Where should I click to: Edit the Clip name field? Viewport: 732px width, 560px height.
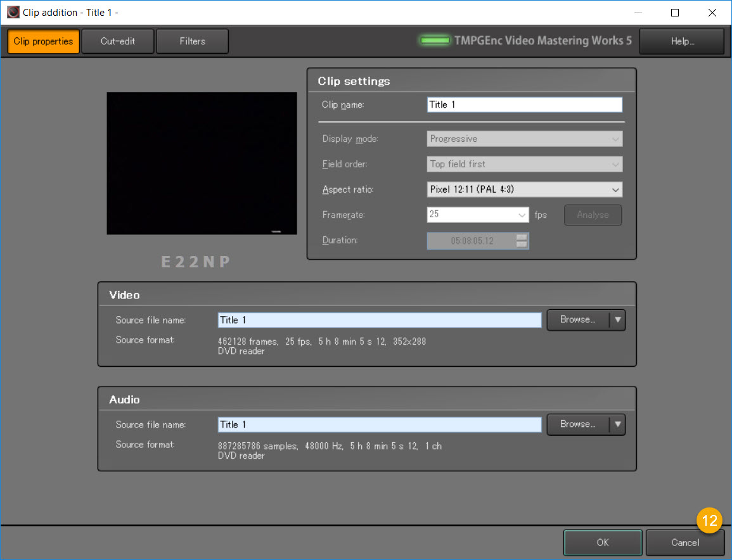click(x=524, y=105)
